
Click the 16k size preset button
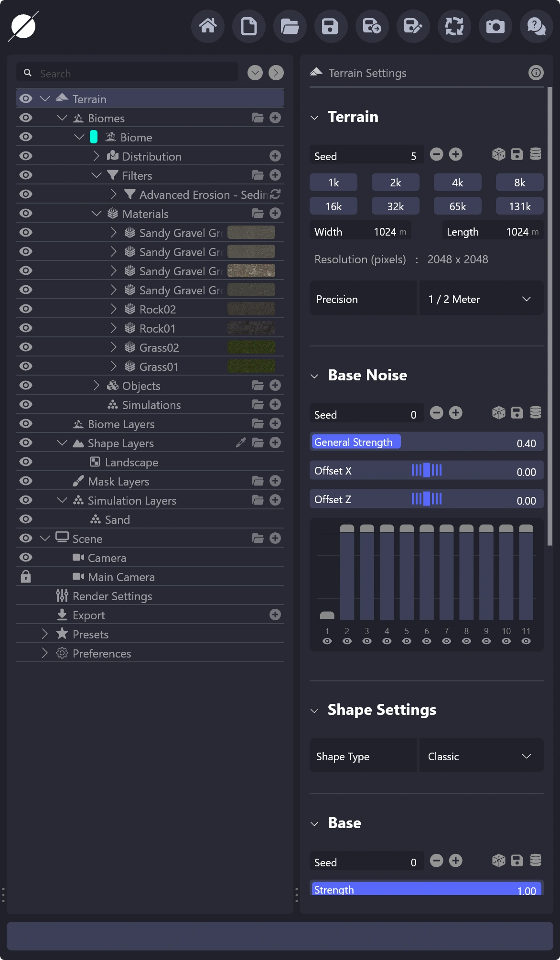pyautogui.click(x=334, y=206)
